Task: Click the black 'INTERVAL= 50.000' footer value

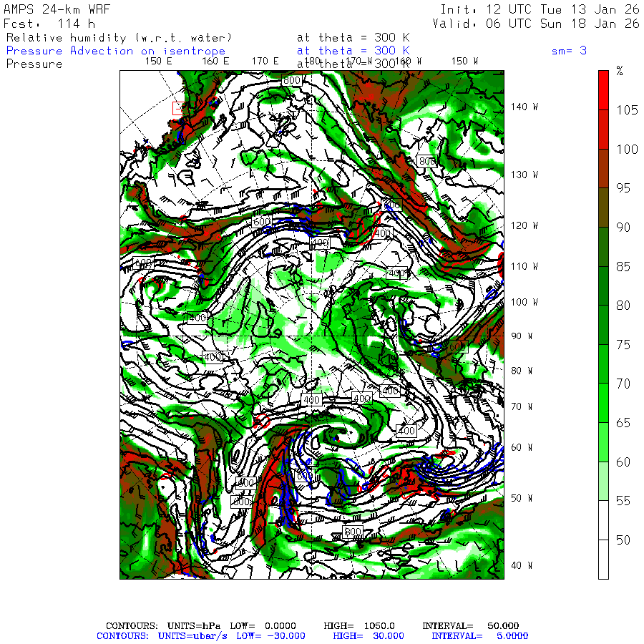Action: pyautogui.click(x=471, y=626)
